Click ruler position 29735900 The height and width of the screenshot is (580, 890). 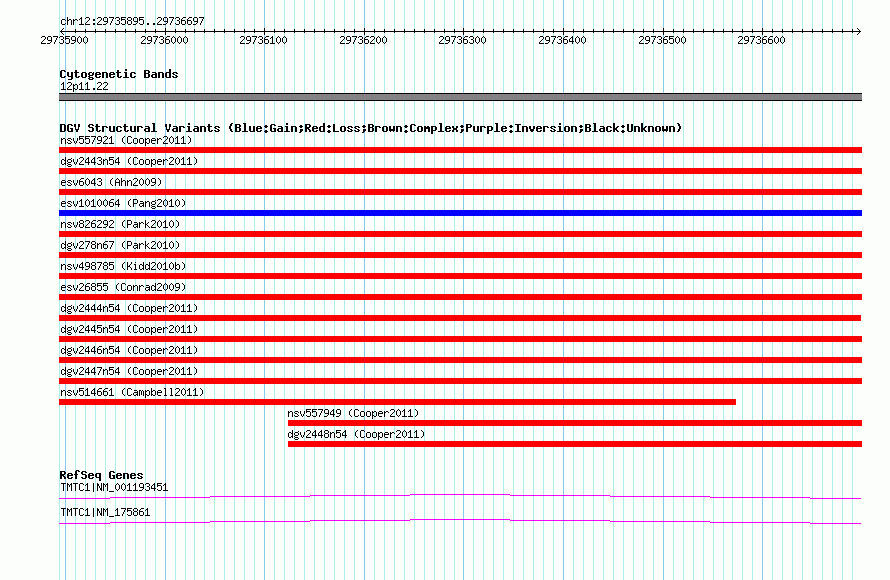pyautogui.click(x=64, y=40)
